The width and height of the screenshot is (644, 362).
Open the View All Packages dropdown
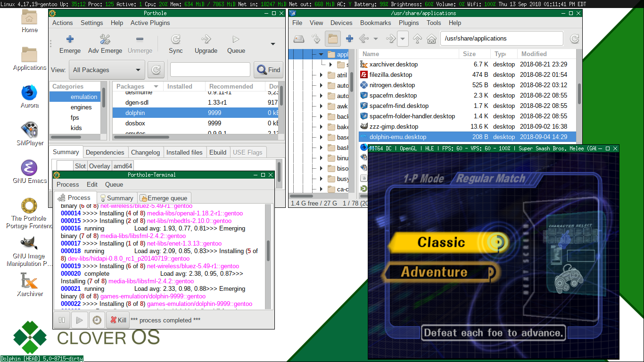tap(107, 70)
